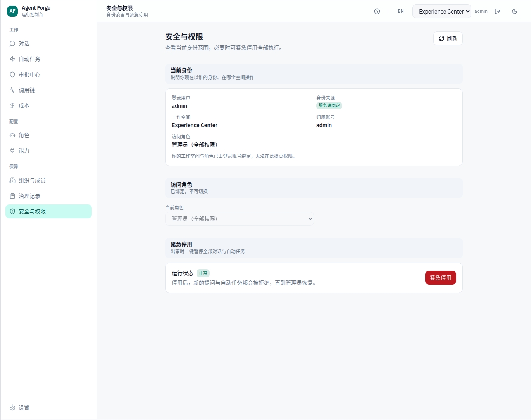
Task: Open the 角色 menu entry
Action: (49, 135)
